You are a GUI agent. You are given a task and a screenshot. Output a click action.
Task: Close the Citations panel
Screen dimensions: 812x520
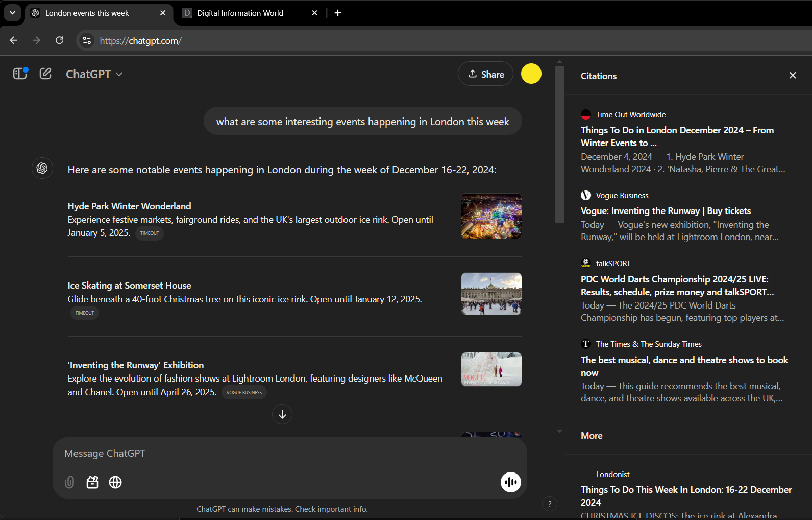click(793, 75)
